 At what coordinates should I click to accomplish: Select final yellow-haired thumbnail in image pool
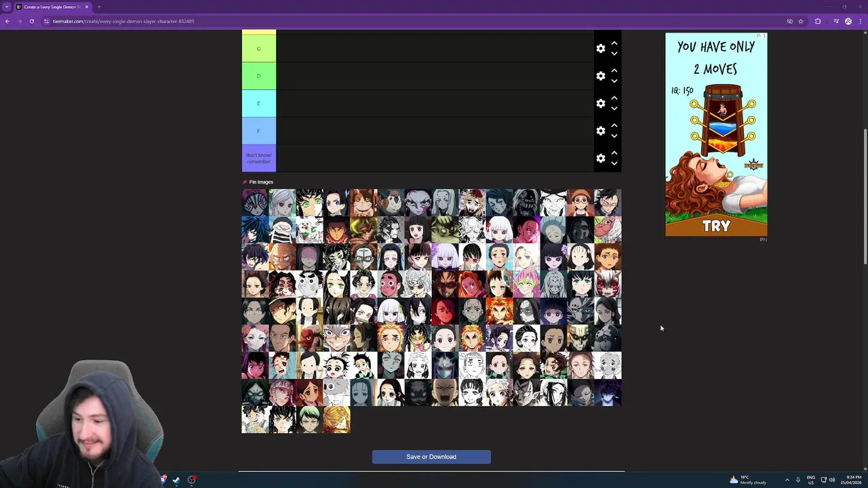coord(336,420)
